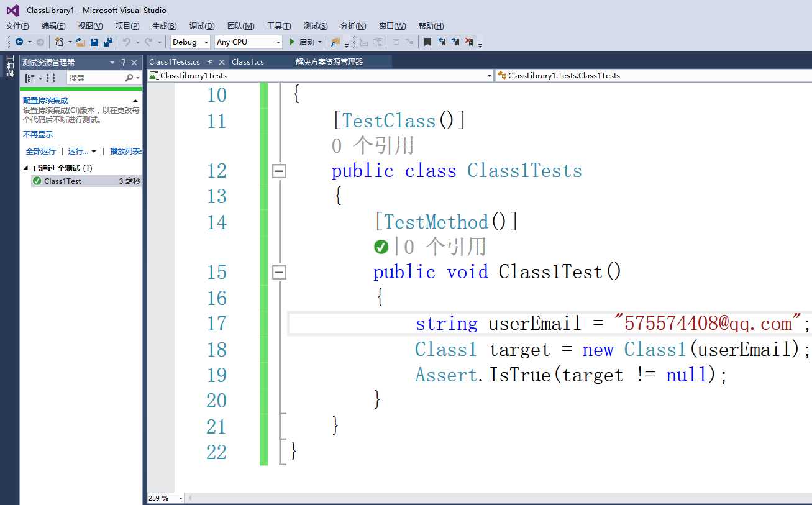812x505 pixels.
Task: Collapse the Class1Tests class outline
Action: (x=280, y=171)
